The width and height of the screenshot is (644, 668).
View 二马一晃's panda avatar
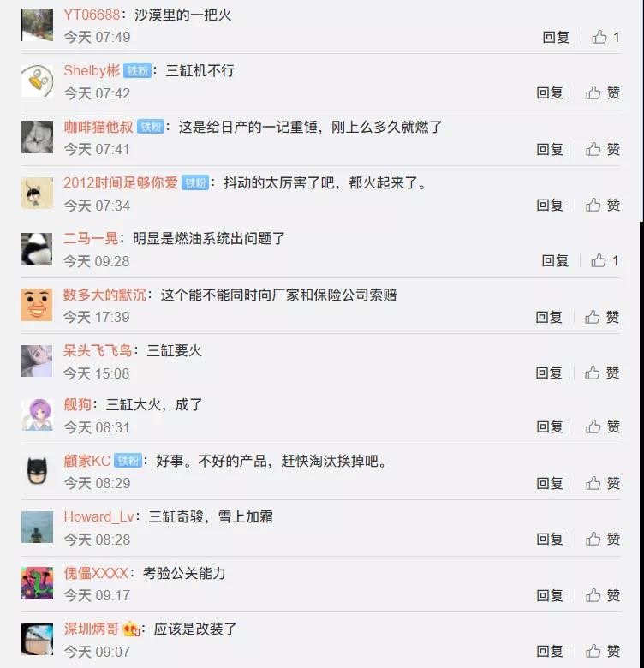[x=37, y=249]
